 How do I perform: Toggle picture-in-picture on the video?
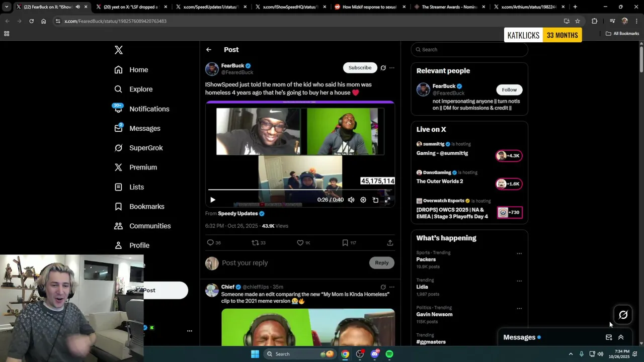(x=375, y=200)
